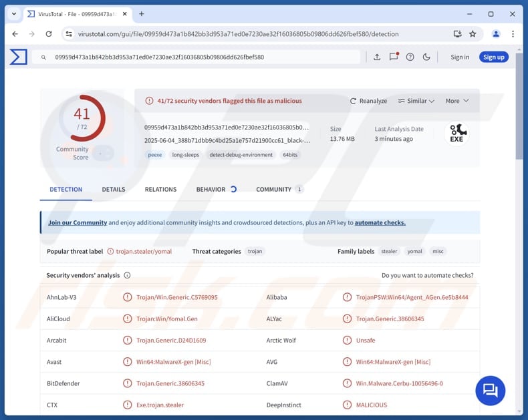Toggle dark mode with the moon icon
Viewport: 528px width, 420px height.
(426, 57)
